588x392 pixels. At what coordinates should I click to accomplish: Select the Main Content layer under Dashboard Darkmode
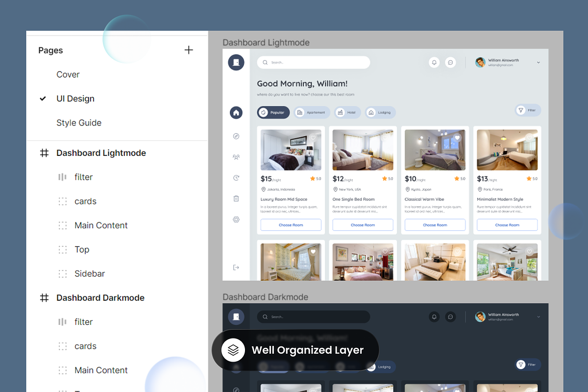101,370
